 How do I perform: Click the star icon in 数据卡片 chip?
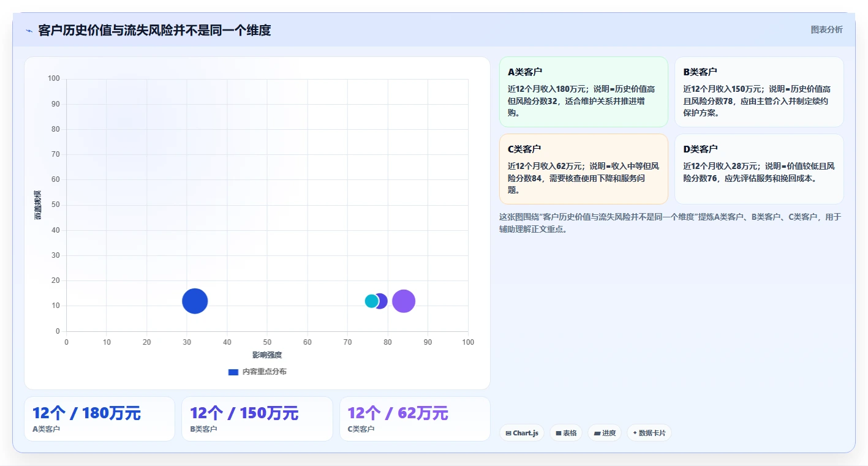[x=635, y=434]
